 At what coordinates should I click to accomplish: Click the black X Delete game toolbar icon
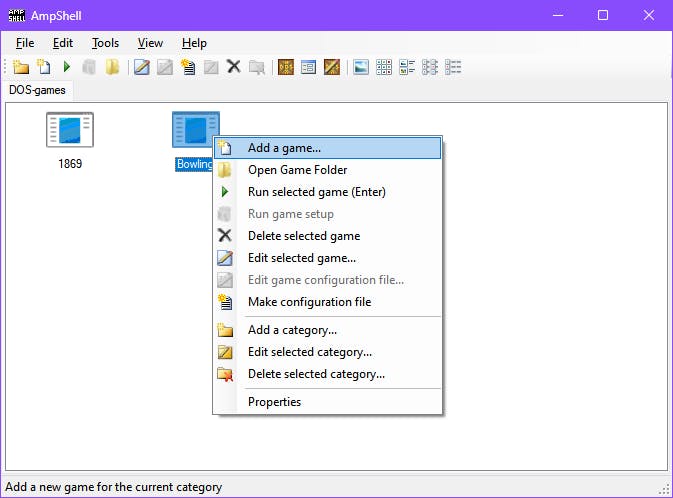tap(234, 67)
